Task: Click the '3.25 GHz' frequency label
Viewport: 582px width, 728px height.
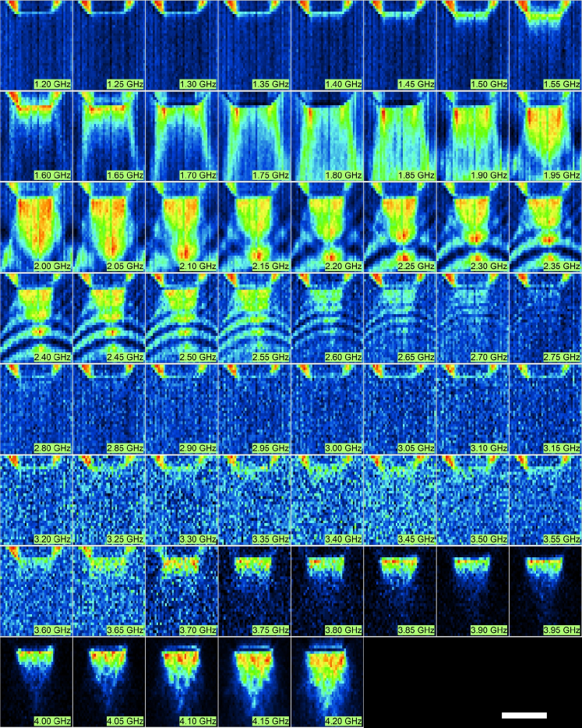Action: [x=125, y=539]
